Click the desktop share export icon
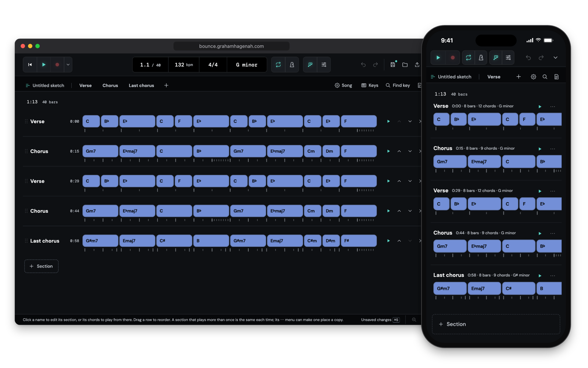This screenshot has width=588, height=368. tap(417, 65)
